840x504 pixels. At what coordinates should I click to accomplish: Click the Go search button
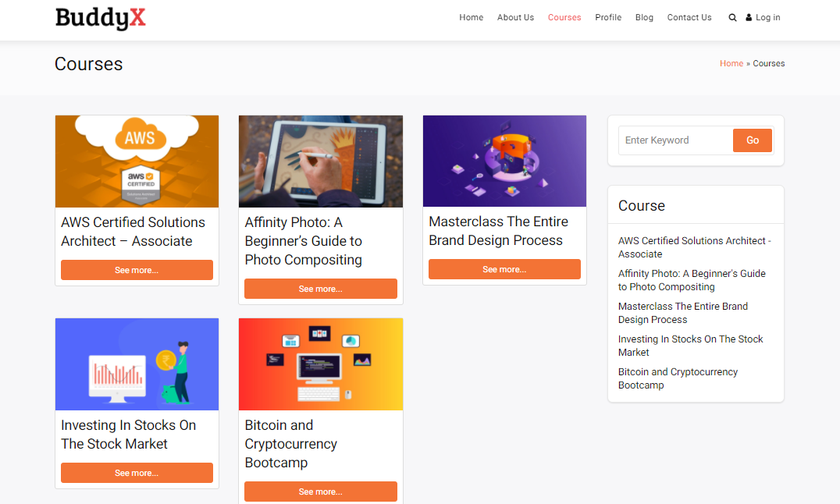coord(752,140)
